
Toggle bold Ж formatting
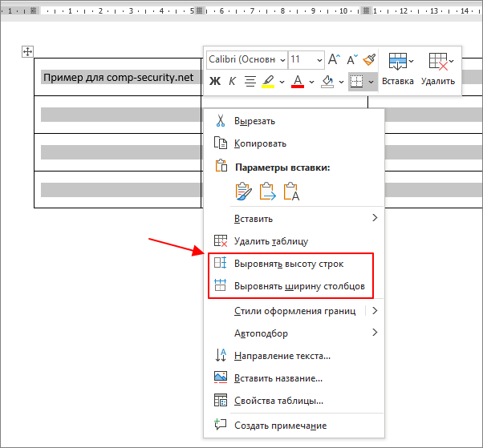215,81
